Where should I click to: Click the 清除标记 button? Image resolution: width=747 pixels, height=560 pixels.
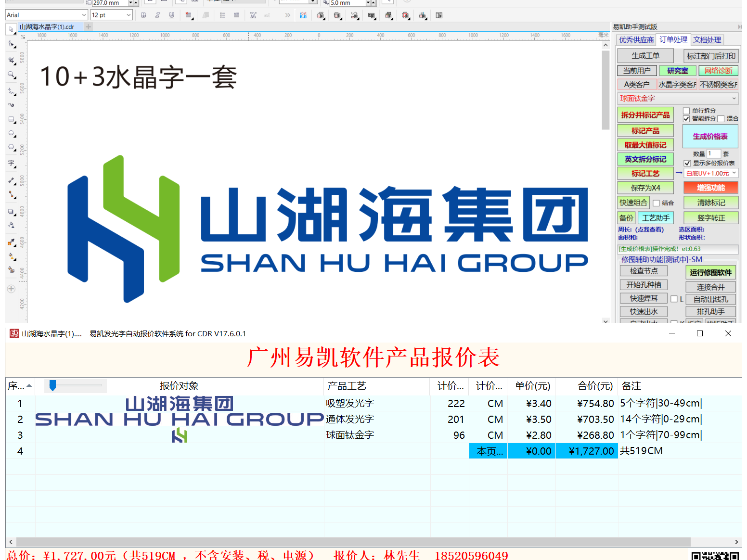click(x=711, y=203)
